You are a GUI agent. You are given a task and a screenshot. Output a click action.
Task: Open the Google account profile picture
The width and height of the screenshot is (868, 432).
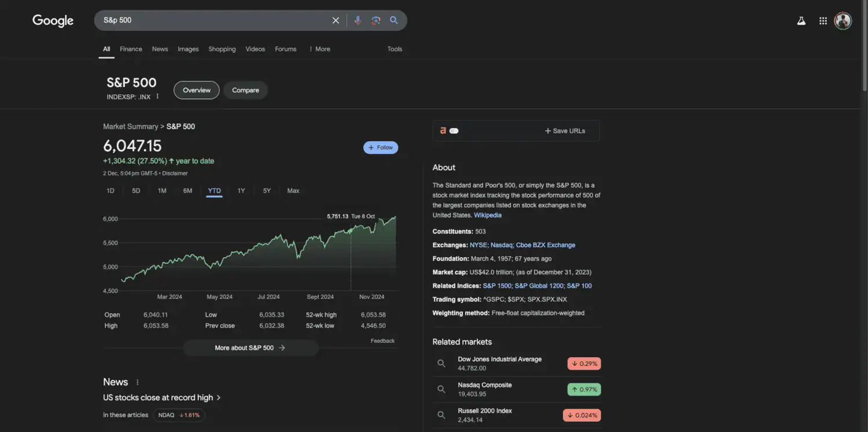click(843, 21)
